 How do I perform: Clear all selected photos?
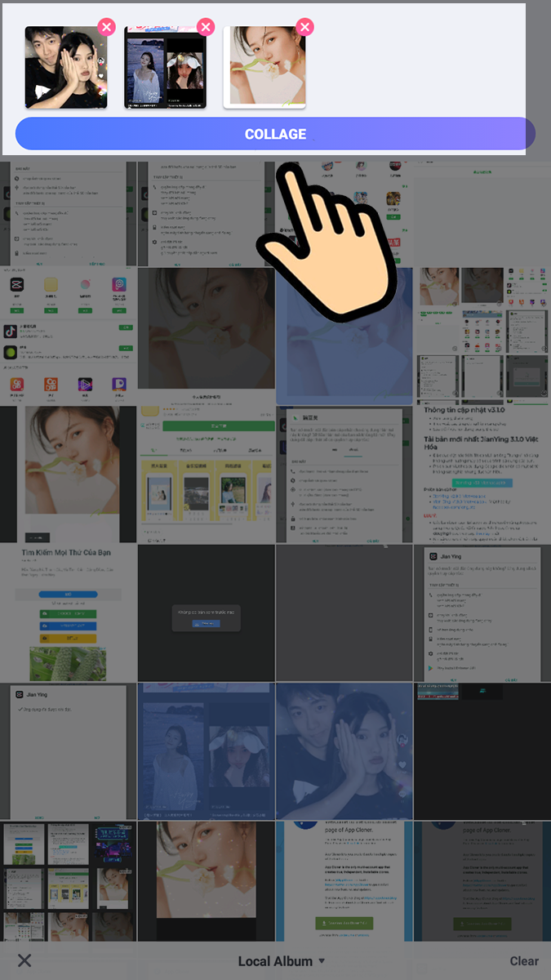(524, 961)
